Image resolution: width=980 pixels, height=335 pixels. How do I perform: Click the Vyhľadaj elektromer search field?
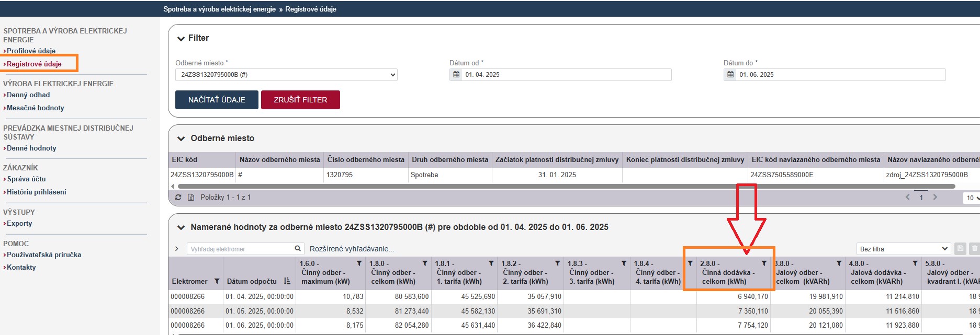click(x=240, y=249)
